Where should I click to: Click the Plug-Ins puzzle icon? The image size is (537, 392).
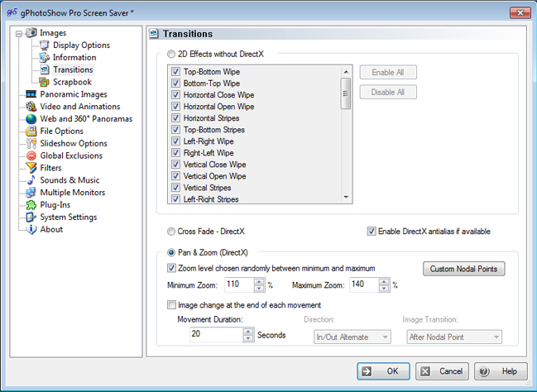pyautogui.click(x=31, y=205)
